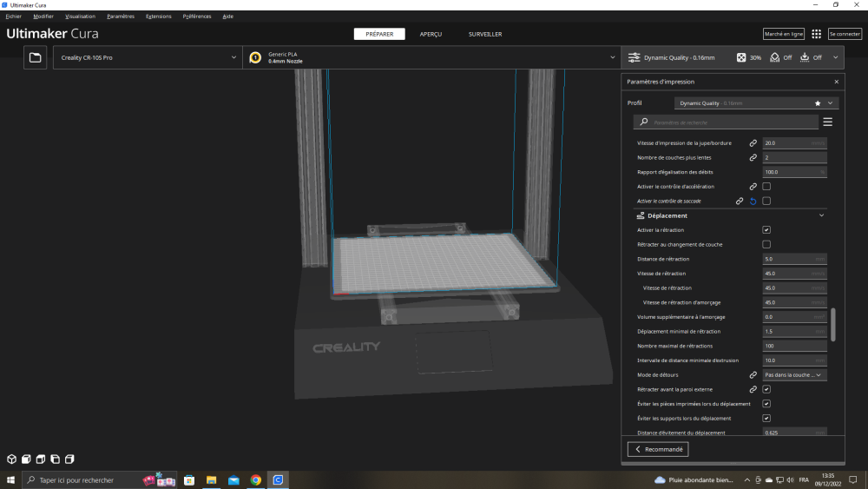The image size is (868, 489).
Task: Select the PRÉPARER stage
Action: click(379, 35)
